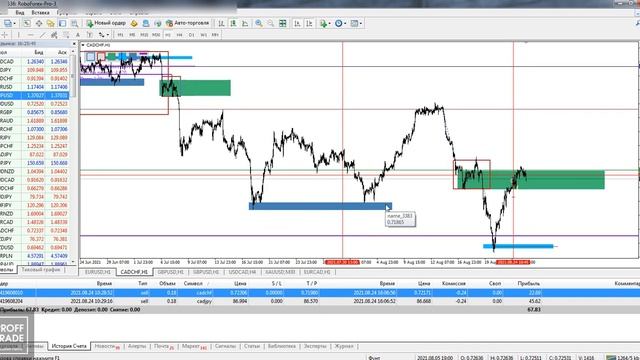Viewport: 640px width, 360px height.
Task: Click the Новый ордер button
Action: pyautogui.click(x=106, y=23)
